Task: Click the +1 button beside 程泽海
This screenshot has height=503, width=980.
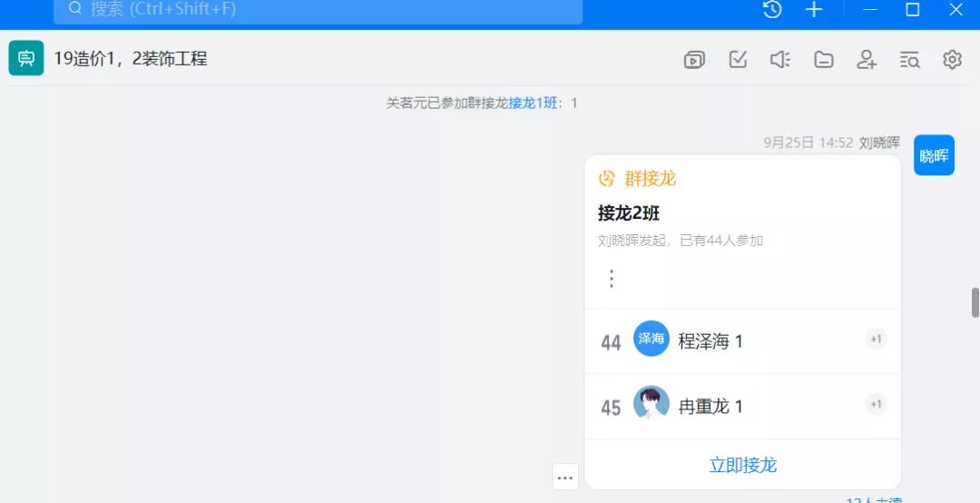Action: [876, 340]
